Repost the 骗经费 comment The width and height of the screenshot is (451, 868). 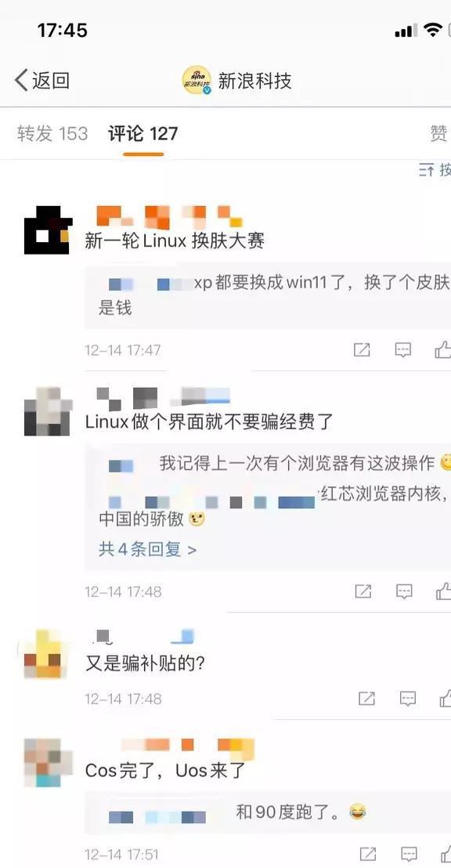pos(363,591)
